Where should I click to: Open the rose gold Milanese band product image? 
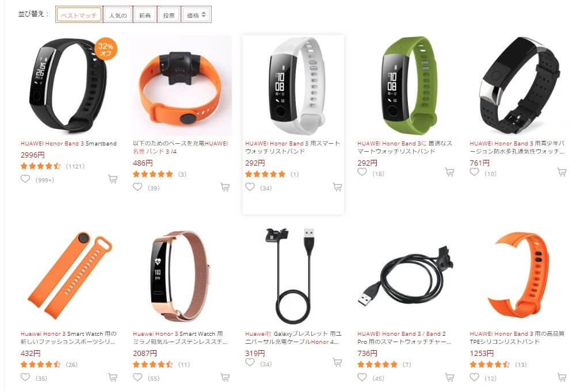click(x=181, y=276)
